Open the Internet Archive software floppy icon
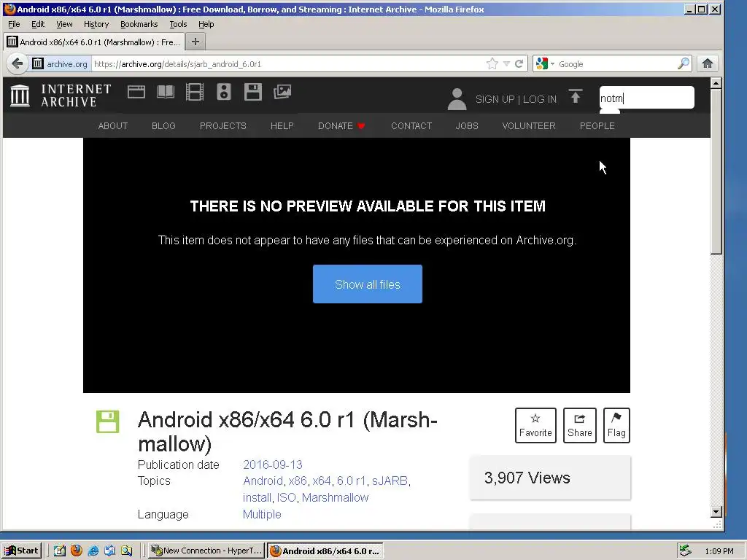 [252, 92]
